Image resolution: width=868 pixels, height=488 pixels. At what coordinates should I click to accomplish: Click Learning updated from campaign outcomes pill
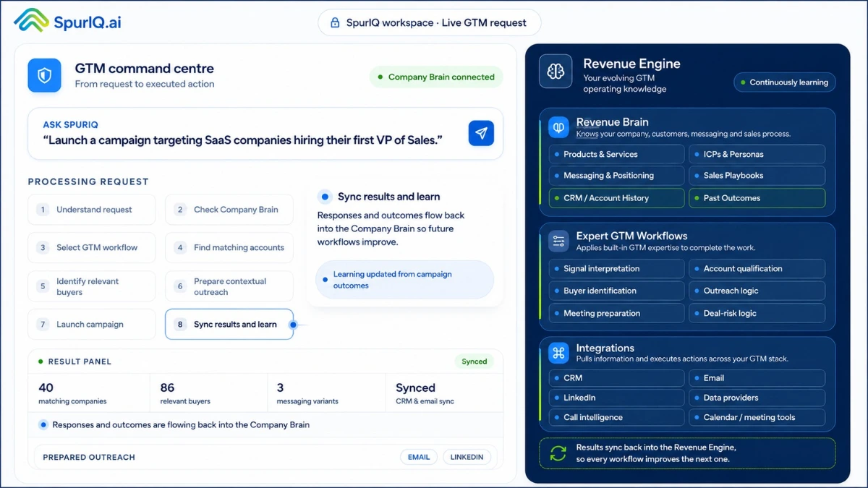[x=404, y=280]
